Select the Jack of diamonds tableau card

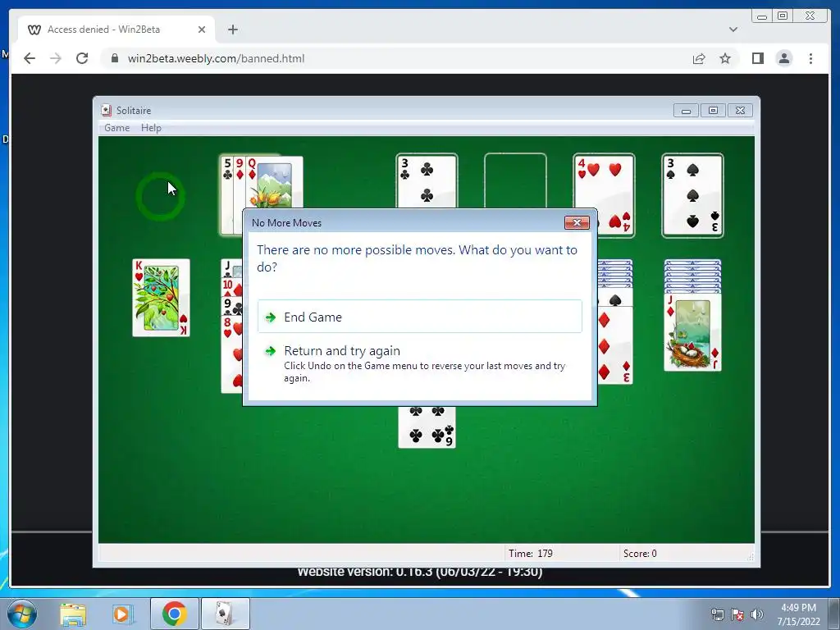click(692, 332)
